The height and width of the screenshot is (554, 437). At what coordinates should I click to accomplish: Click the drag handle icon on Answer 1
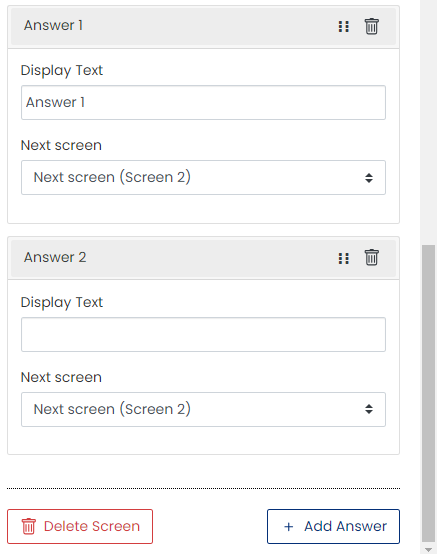click(x=343, y=26)
